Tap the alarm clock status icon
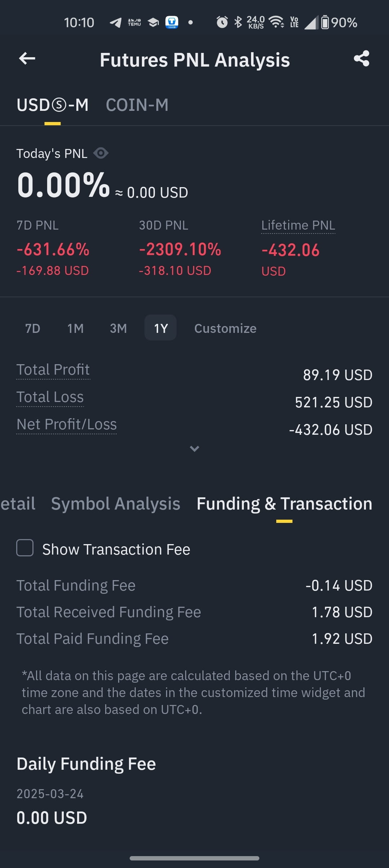This screenshot has width=389, height=868. [x=222, y=22]
